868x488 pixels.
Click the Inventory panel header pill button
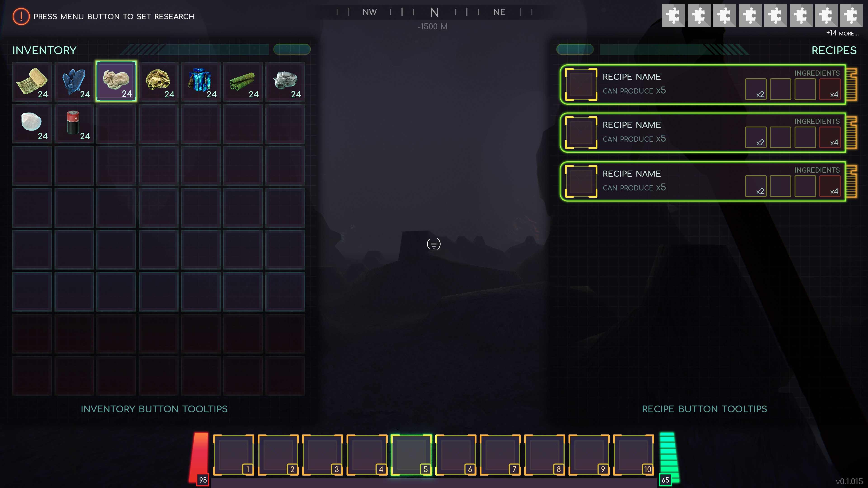click(292, 49)
